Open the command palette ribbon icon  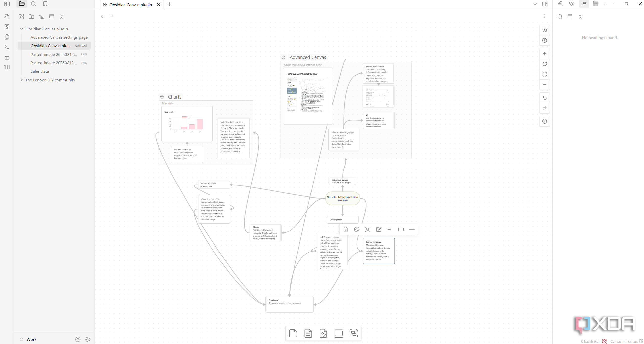[x=7, y=47]
